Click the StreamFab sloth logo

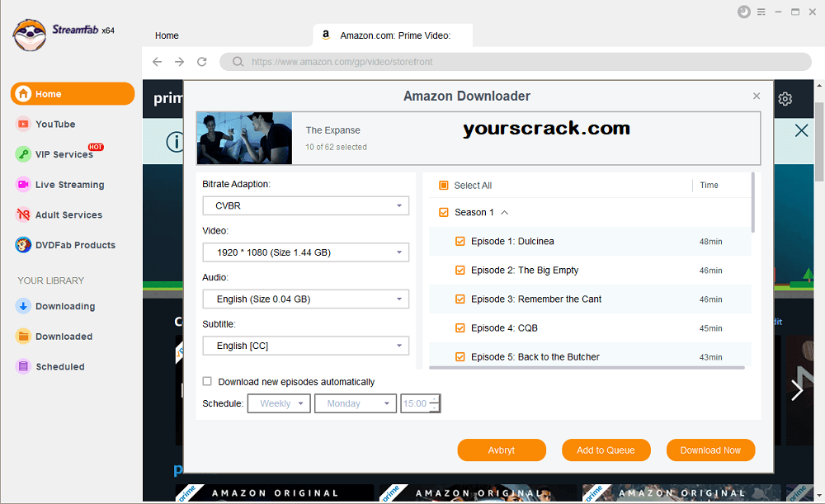pos(30,35)
